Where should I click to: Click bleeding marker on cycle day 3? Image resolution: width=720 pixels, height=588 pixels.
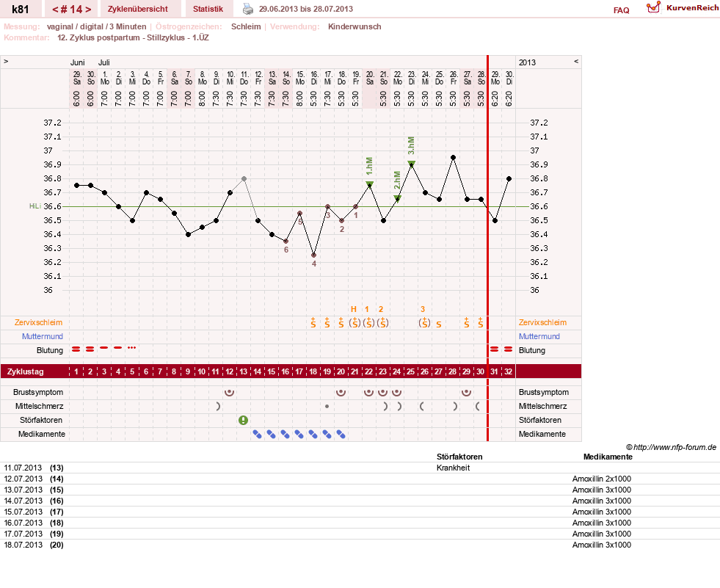104,348
